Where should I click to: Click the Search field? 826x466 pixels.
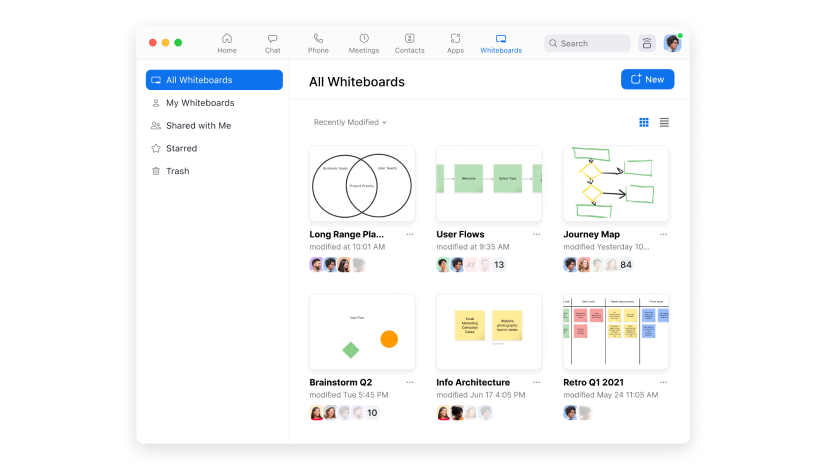587,43
